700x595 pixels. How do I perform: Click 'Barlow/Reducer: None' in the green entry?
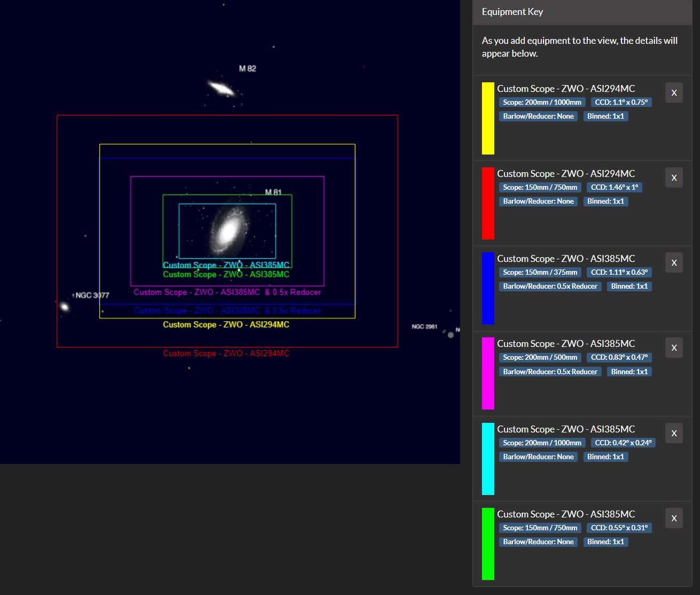(539, 542)
